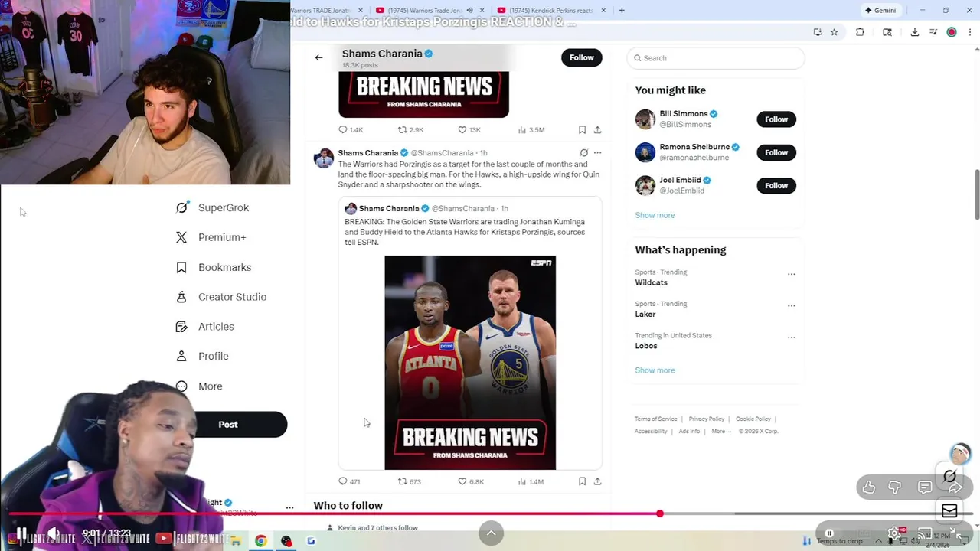The height and width of the screenshot is (551, 980).
Task: Open the Laker trending topic
Action: tap(645, 314)
